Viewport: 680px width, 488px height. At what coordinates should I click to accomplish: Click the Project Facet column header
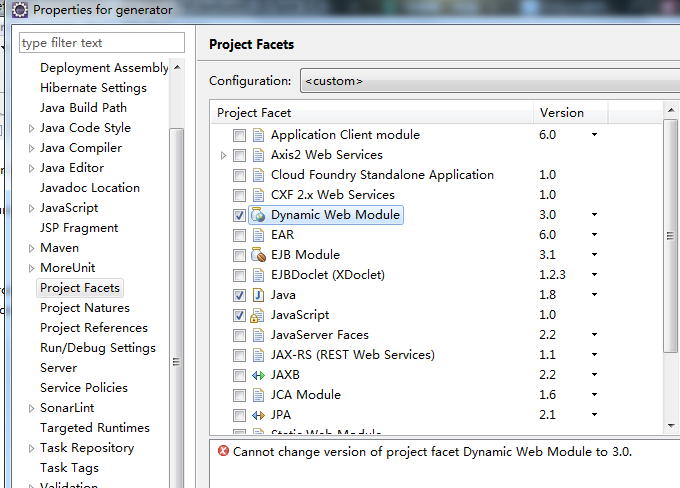pyautogui.click(x=370, y=113)
